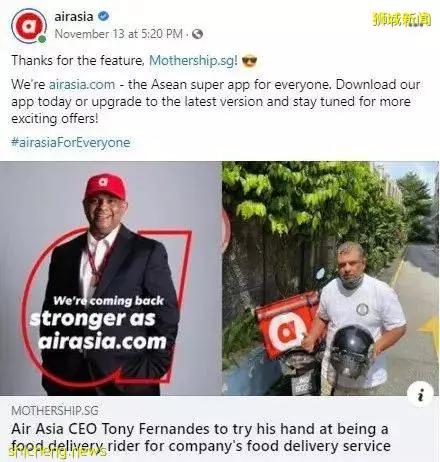The width and height of the screenshot is (440, 462).
Task: Click the shicheng.news watermark
Action: click(x=57, y=451)
